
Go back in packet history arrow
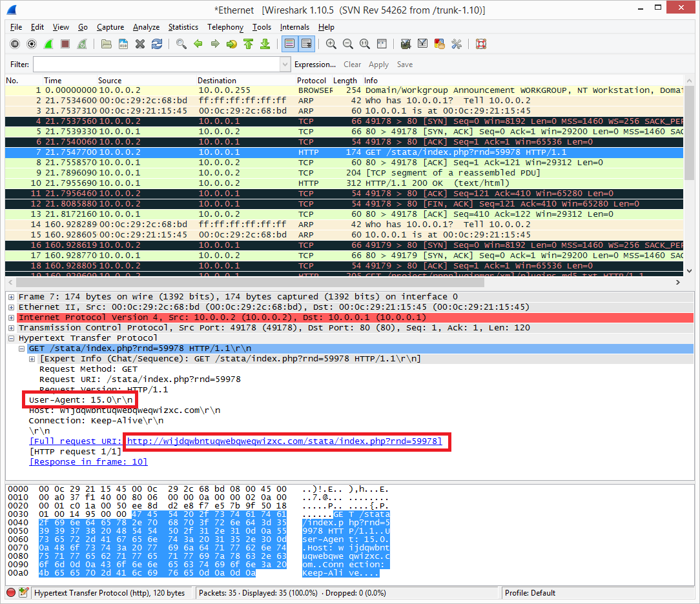[198, 44]
